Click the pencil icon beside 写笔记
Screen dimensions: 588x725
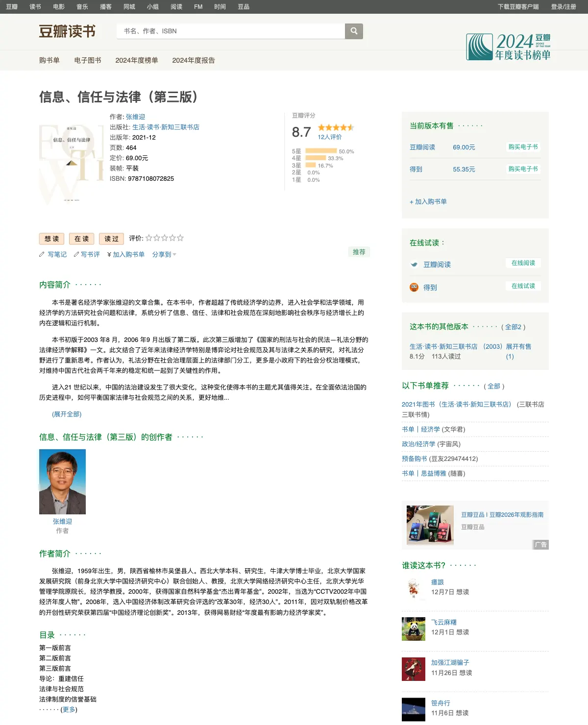point(42,254)
